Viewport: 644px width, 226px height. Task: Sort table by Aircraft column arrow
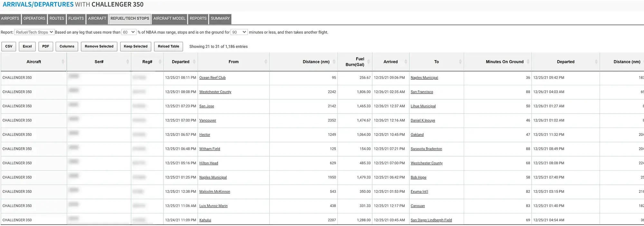coord(63,62)
